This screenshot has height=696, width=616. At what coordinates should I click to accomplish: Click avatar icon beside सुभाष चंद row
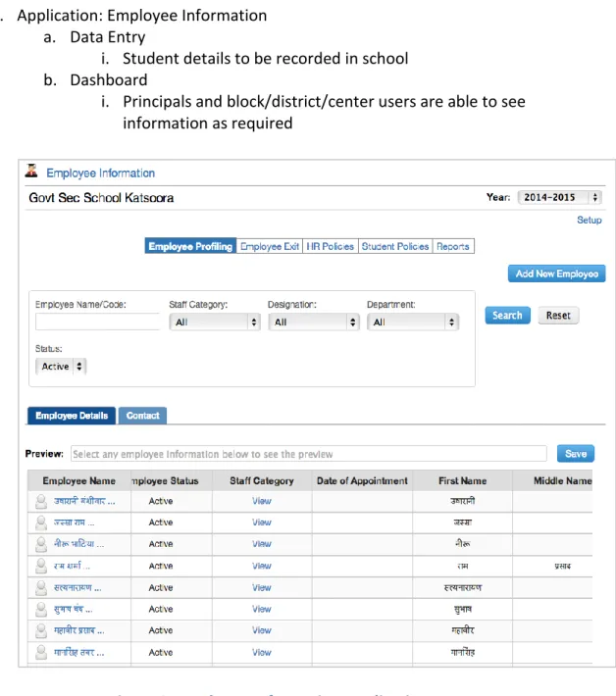pyautogui.click(x=41, y=609)
